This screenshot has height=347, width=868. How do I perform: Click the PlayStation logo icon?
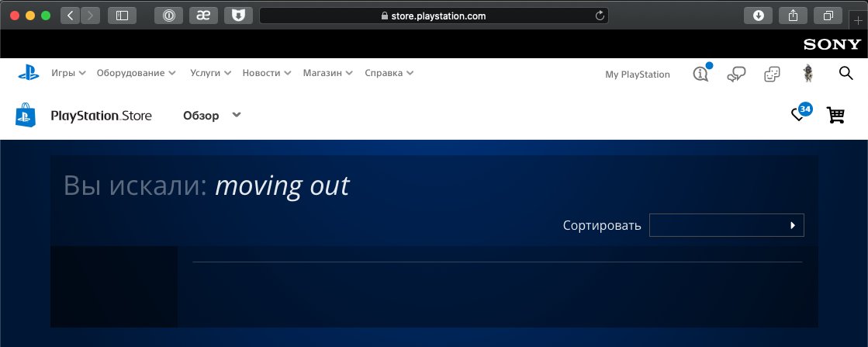point(29,73)
